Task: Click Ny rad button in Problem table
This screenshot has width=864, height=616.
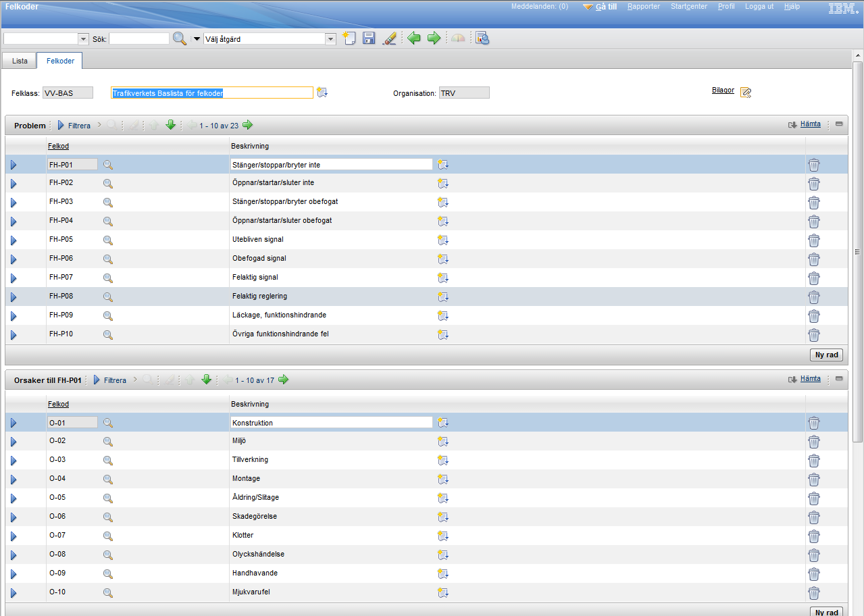Action: (826, 355)
